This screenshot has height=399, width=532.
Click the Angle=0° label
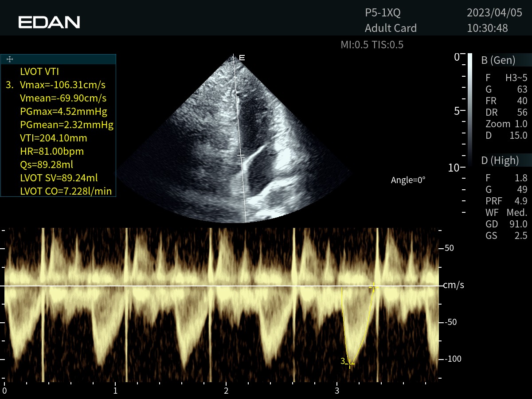point(408,180)
